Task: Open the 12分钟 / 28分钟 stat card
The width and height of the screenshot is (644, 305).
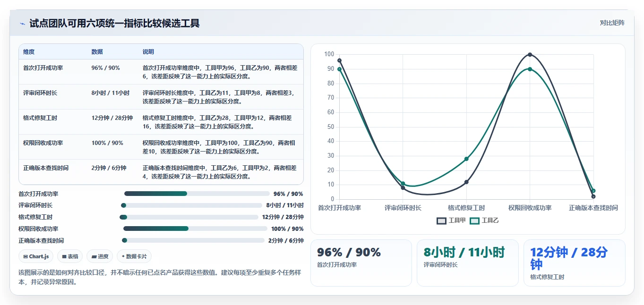Action: point(574,263)
